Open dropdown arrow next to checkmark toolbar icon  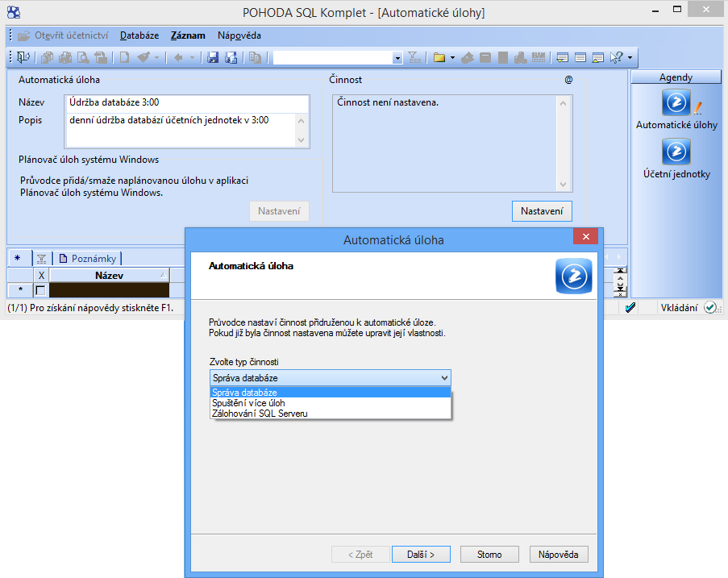point(156,57)
